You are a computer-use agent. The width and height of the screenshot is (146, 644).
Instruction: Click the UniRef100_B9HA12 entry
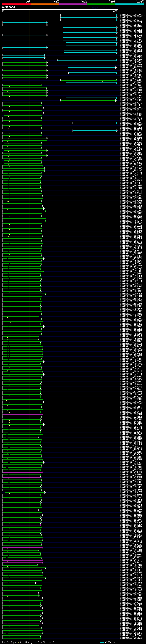point(131,110)
